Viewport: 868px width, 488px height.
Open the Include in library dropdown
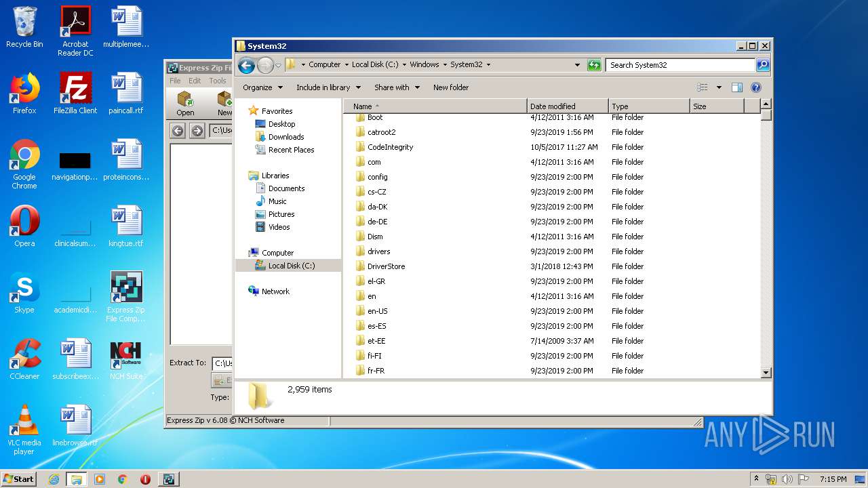pos(328,87)
